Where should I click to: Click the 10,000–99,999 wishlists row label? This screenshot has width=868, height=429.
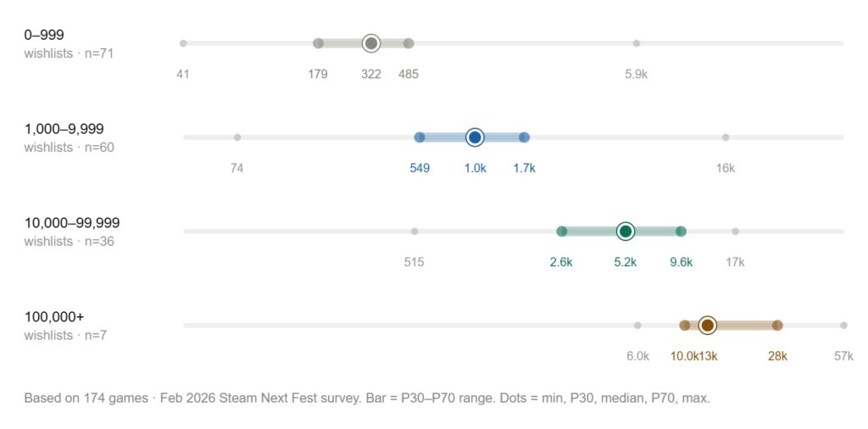pos(72,223)
